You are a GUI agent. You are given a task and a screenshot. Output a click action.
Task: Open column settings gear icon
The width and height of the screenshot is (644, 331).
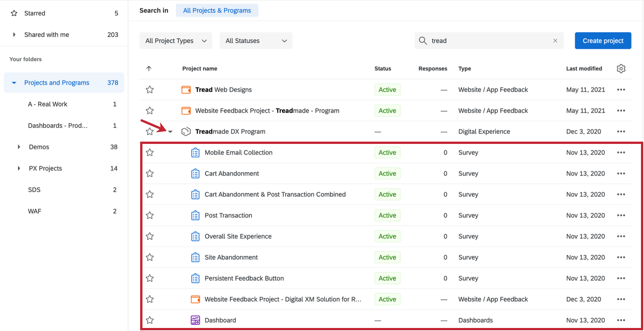click(x=621, y=69)
